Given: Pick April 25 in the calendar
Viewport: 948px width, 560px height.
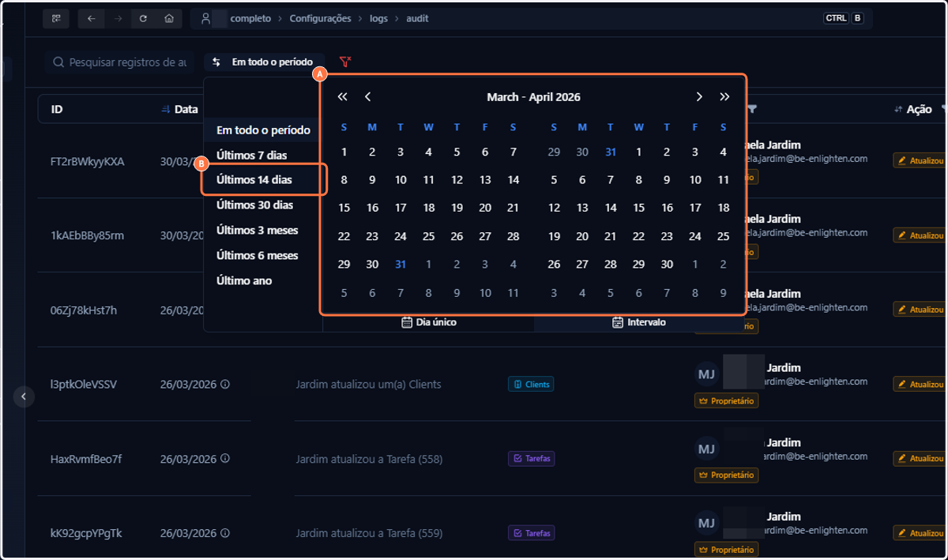Looking at the screenshot, I should pos(724,237).
